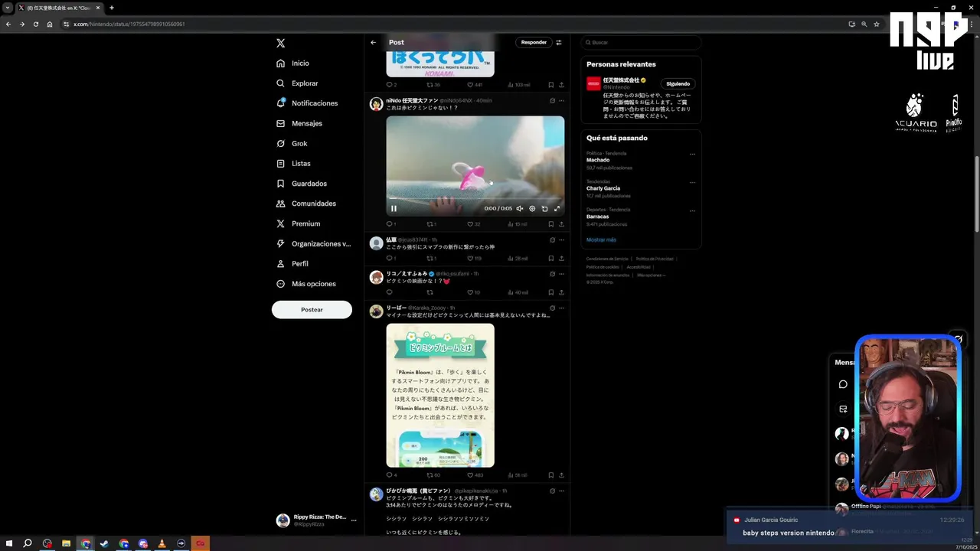Viewport: 980px width, 551px height.
Task: Reply to the niNdo64NX video post
Action: (390, 224)
